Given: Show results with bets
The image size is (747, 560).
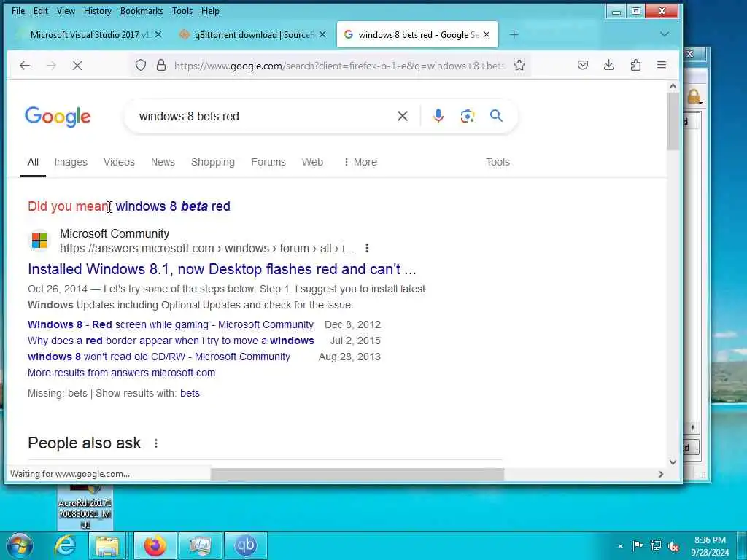Looking at the screenshot, I should (190, 393).
